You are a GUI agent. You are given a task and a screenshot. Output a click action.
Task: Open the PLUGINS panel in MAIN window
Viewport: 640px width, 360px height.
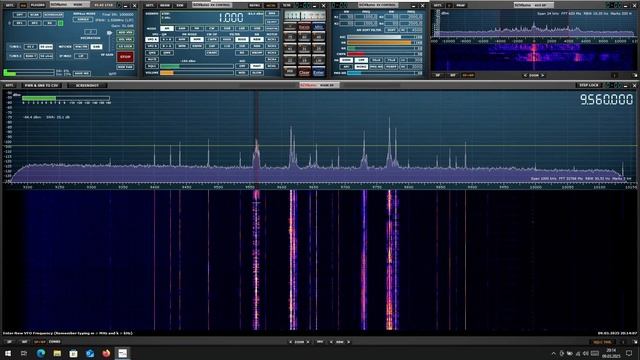tap(38, 5)
